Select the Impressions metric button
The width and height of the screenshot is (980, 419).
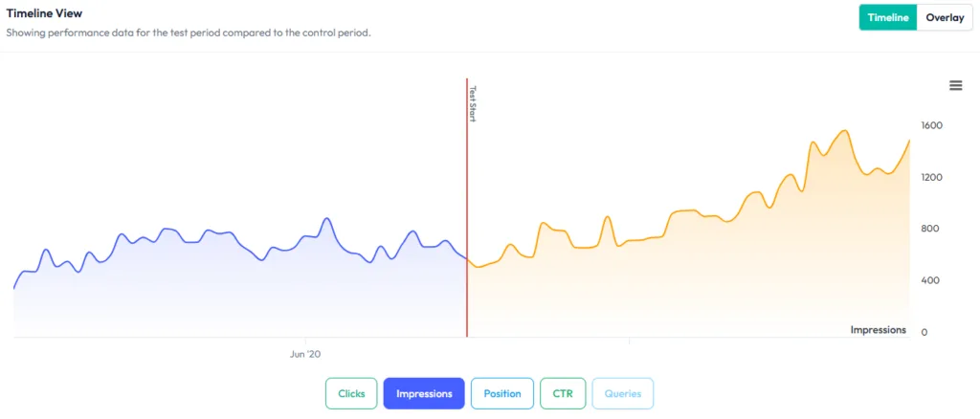pos(424,393)
